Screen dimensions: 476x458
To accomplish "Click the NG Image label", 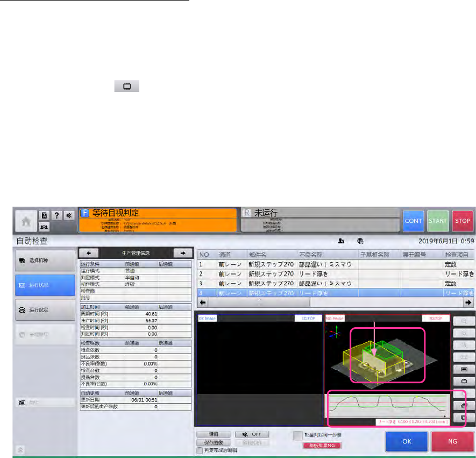I will (x=335, y=318).
